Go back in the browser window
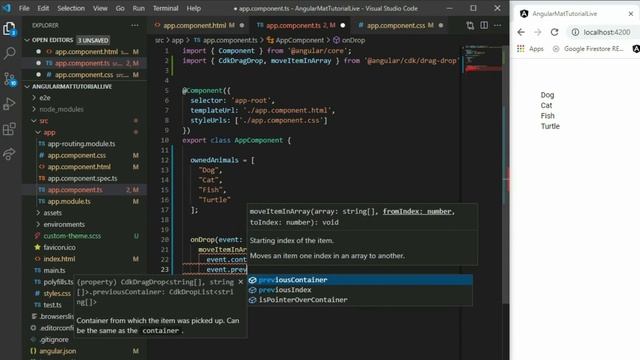Viewport: 640px width, 360px height. tap(521, 32)
